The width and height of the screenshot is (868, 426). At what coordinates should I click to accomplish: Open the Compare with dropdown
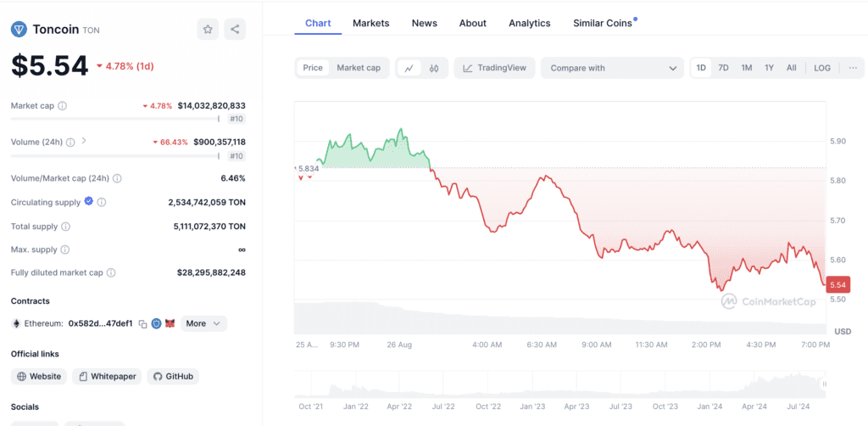pyautogui.click(x=613, y=68)
